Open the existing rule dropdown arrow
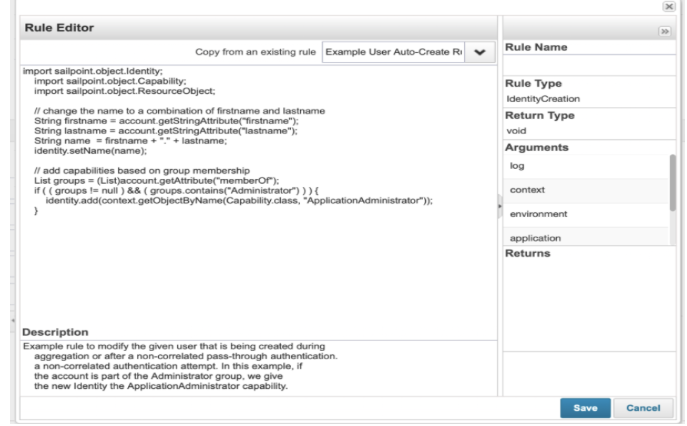687x426 pixels. pos(480,52)
